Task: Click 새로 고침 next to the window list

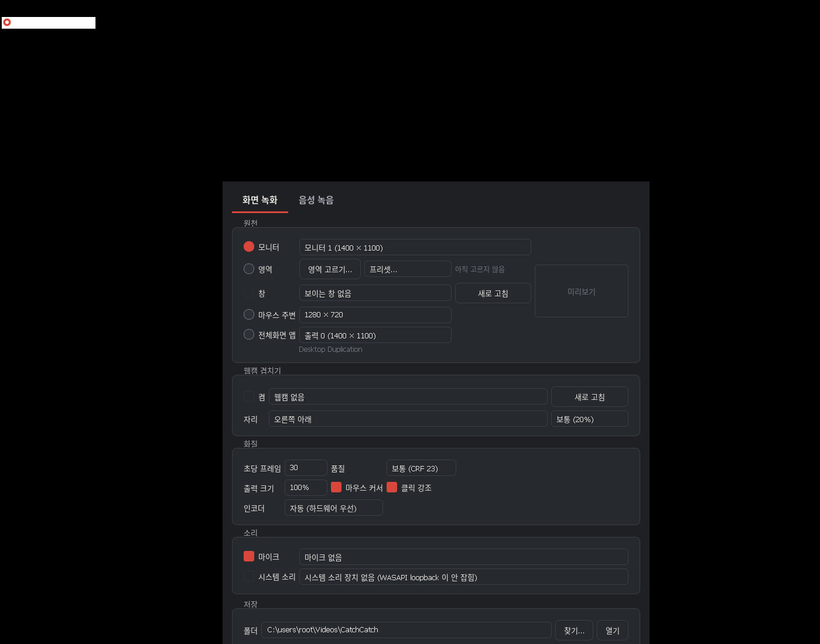Action: 493,293
